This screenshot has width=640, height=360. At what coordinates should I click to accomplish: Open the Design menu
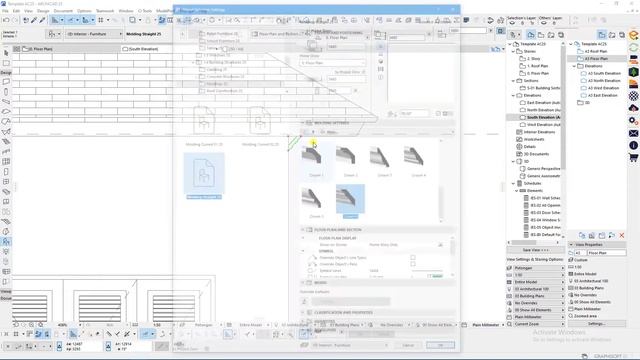43,11
